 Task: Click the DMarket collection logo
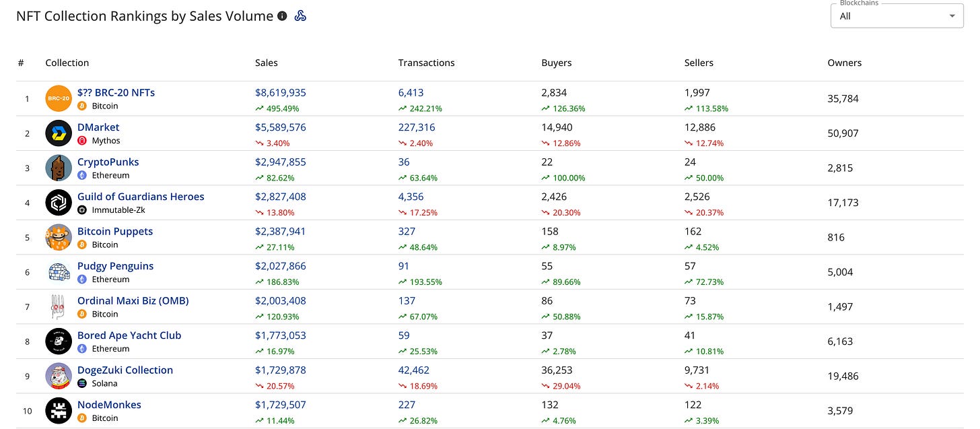pos(59,133)
